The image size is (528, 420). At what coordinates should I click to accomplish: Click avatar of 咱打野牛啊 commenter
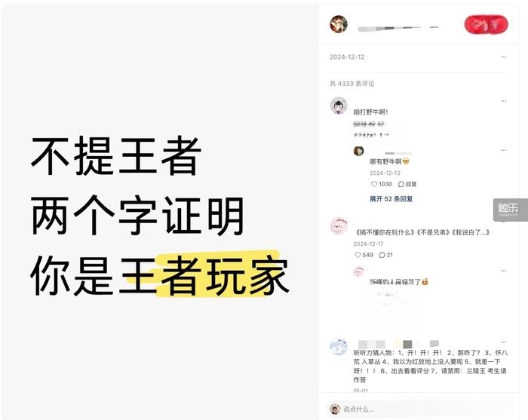[x=339, y=106]
